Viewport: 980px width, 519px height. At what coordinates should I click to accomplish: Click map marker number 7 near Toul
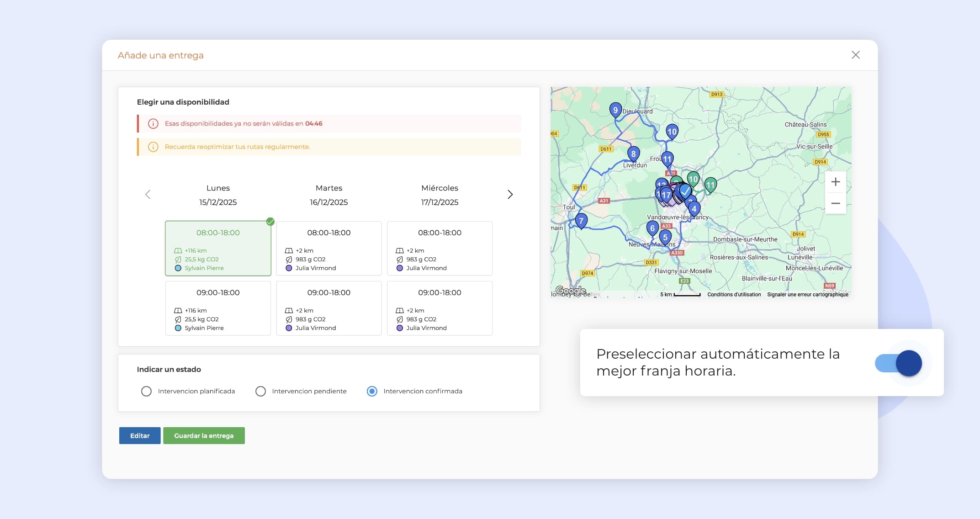pos(581,221)
